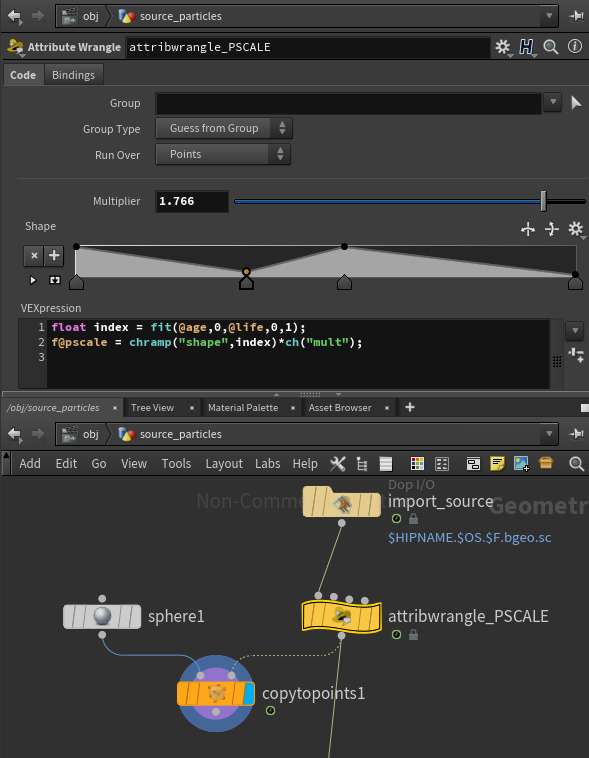Add a new pane tab with plus

coord(410,408)
